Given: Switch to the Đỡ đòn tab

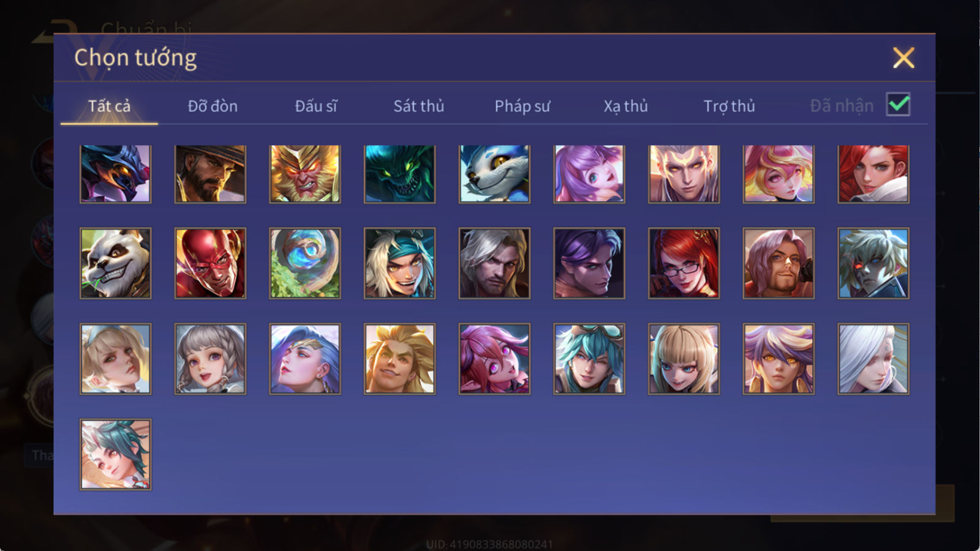Looking at the screenshot, I should pyautogui.click(x=213, y=106).
